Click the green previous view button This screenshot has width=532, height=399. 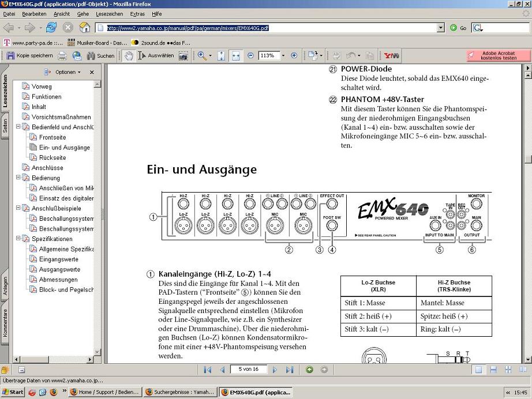(x=309, y=370)
